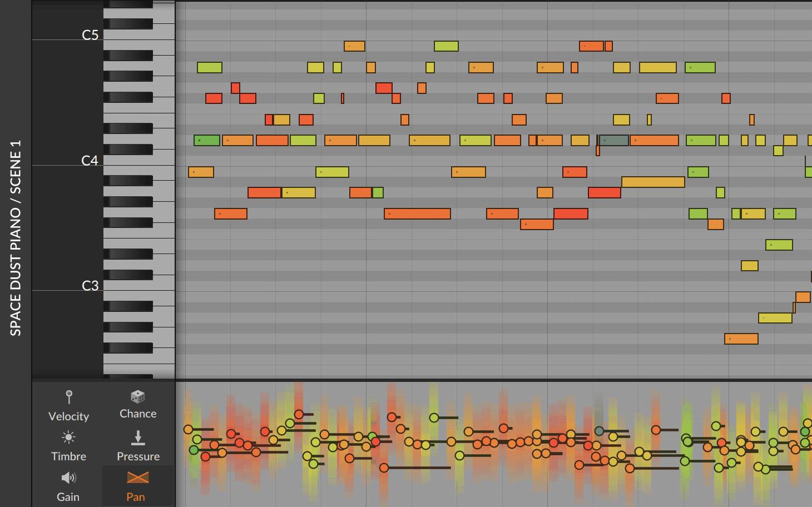Choose the Gain expression lane
The image size is (812, 507).
[68, 487]
